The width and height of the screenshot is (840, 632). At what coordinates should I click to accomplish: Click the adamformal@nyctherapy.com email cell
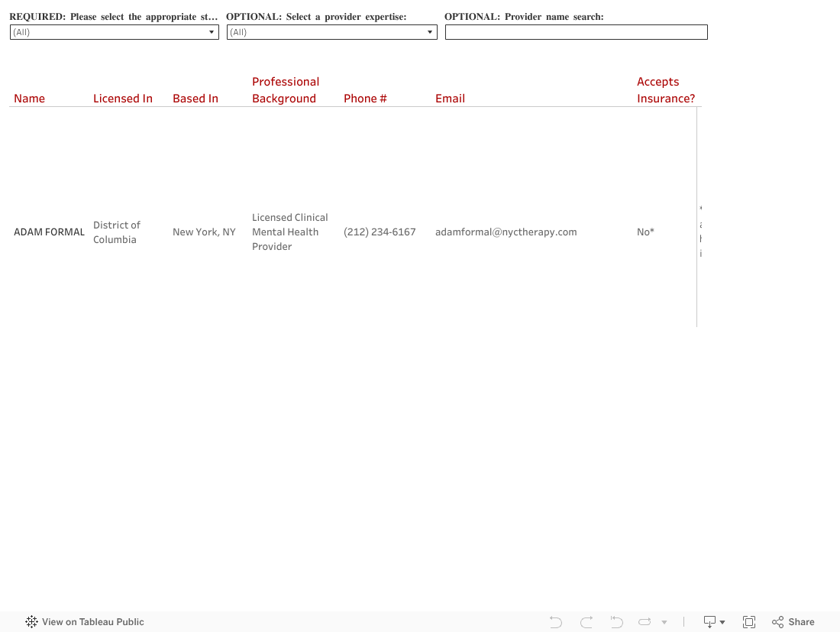click(x=506, y=232)
